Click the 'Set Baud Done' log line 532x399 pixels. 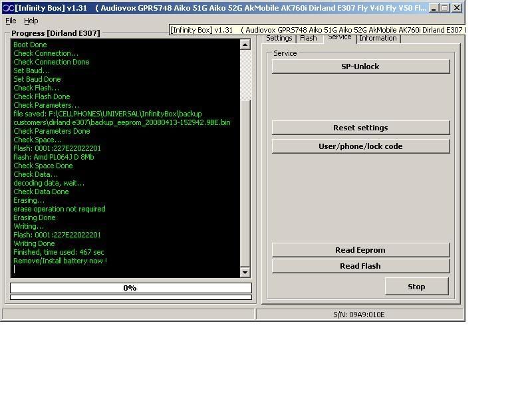tap(37, 79)
